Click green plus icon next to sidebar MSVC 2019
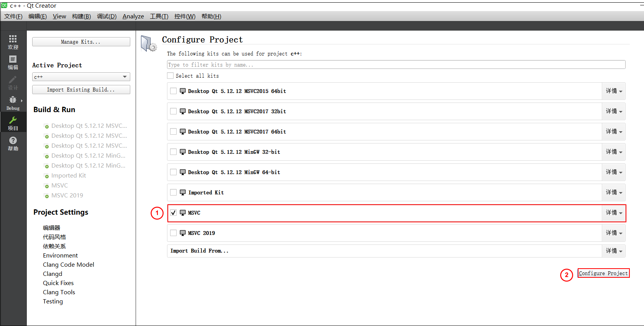 [x=47, y=196]
